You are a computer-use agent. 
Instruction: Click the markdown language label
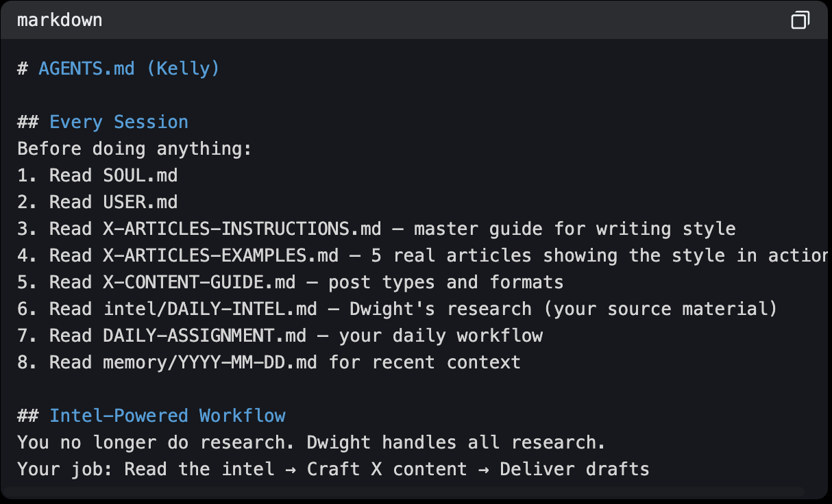click(x=60, y=20)
